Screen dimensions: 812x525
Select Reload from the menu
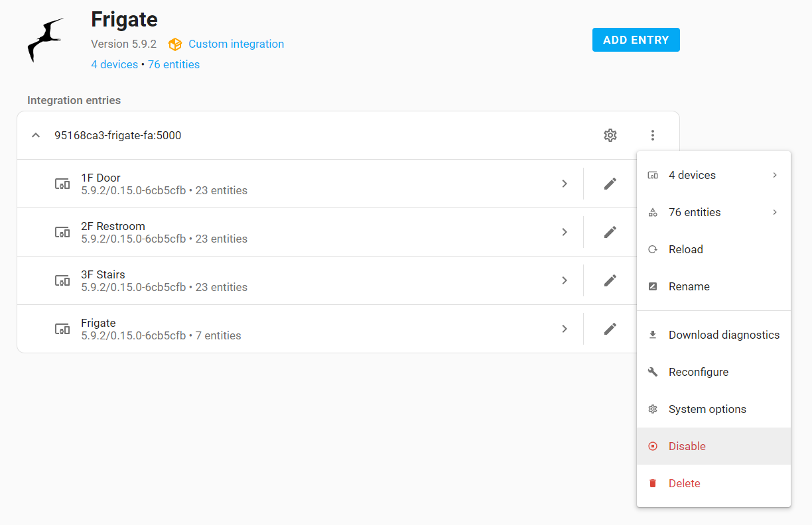tap(685, 249)
